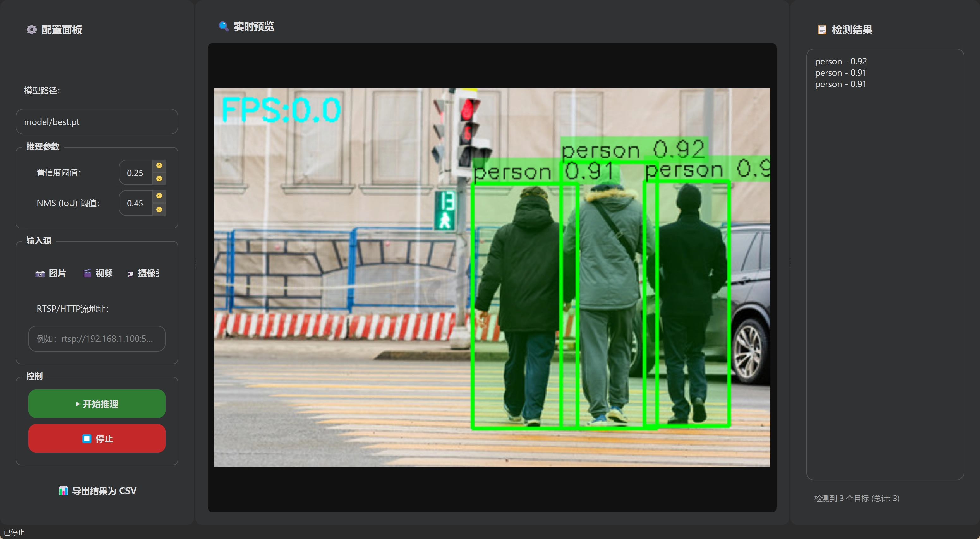Screen dimensions: 980x539
Task: Click the clipboard icon beside 检测结果
Action: [822, 30]
